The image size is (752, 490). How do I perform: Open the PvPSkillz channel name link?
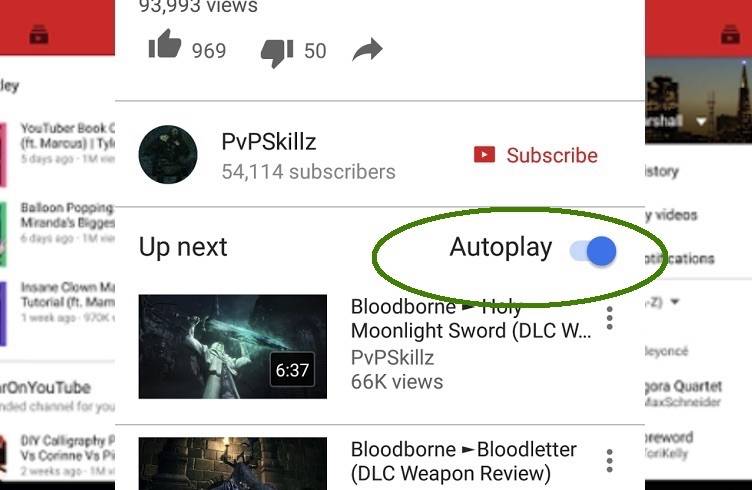269,142
